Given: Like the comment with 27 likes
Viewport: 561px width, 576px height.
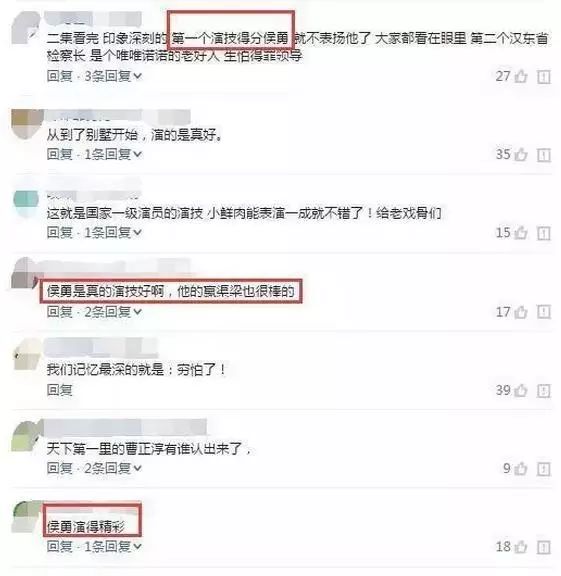Looking at the screenshot, I should pyautogui.click(x=521, y=77).
